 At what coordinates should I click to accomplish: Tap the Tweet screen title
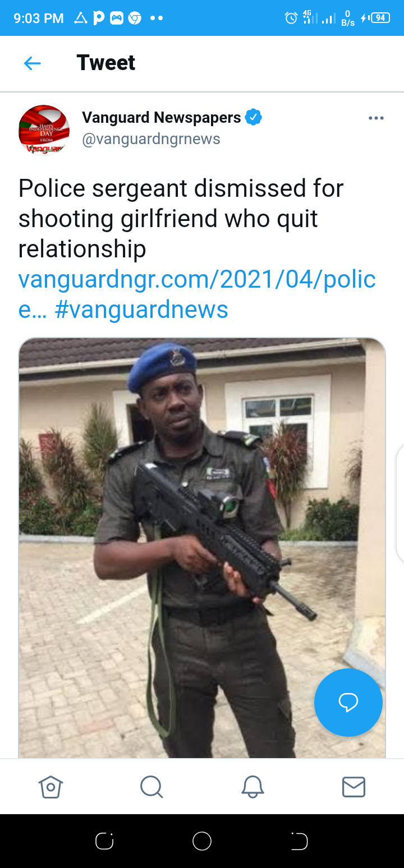(x=106, y=63)
